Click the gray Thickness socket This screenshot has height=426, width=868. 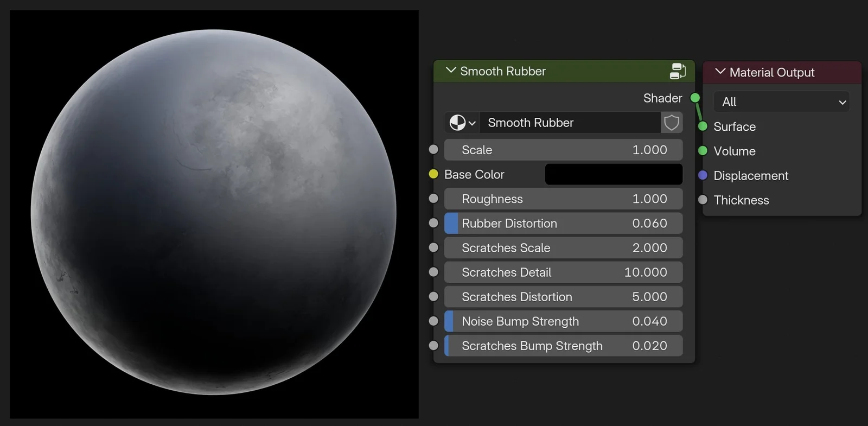point(703,200)
